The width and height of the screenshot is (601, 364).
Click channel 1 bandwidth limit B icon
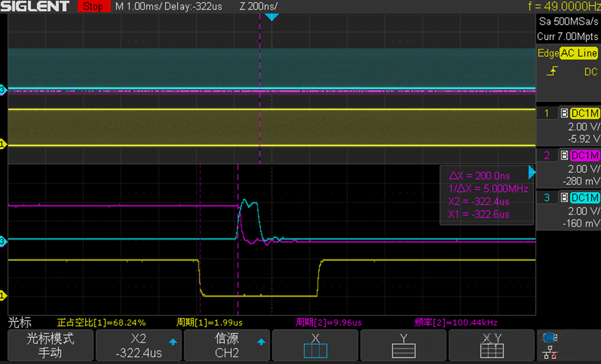[x=563, y=113]
